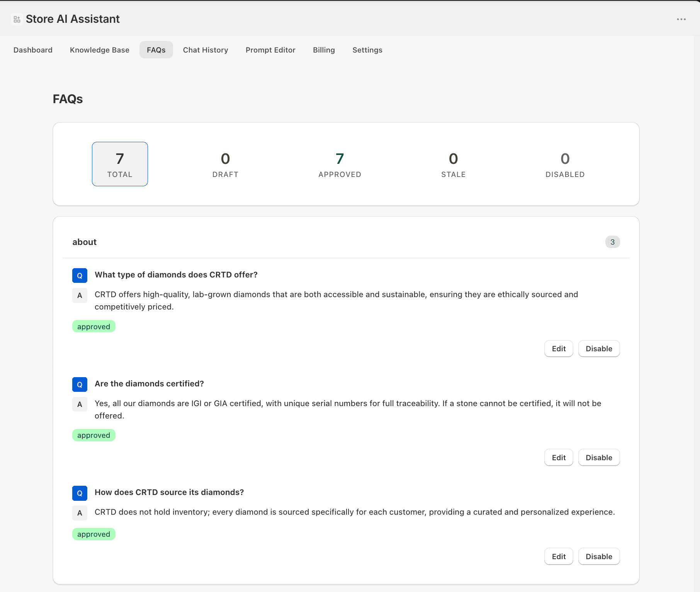Filter FAQs by APPROVED status
Image resolution: width=700 pixels, height=592 pixels.
tap(340, 164)
